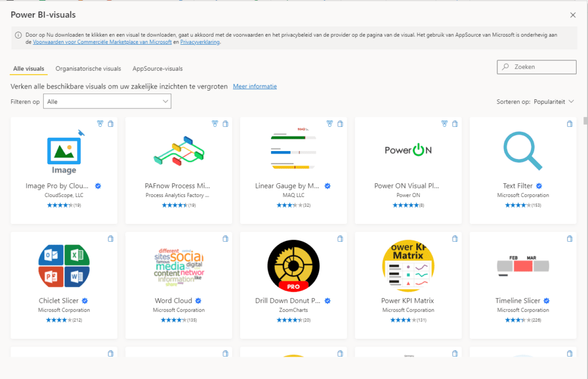
Task: Open the Filteren op dropdown set to Alle
Action: click(x=107, y=101)
